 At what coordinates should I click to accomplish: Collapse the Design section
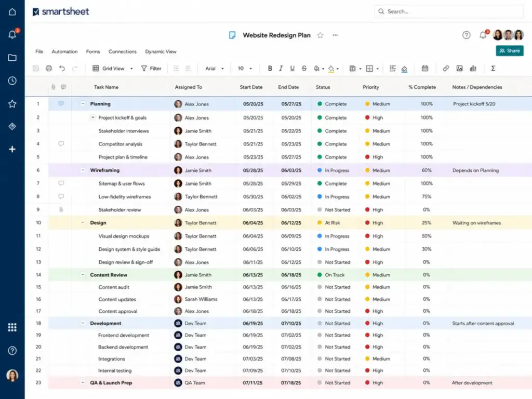83,222
